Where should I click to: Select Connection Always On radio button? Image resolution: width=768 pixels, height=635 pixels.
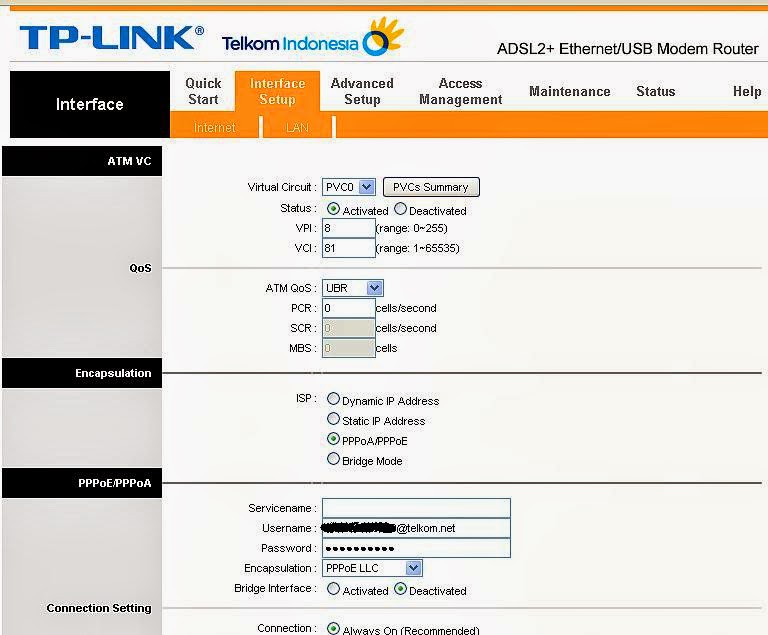click(333, 628)
